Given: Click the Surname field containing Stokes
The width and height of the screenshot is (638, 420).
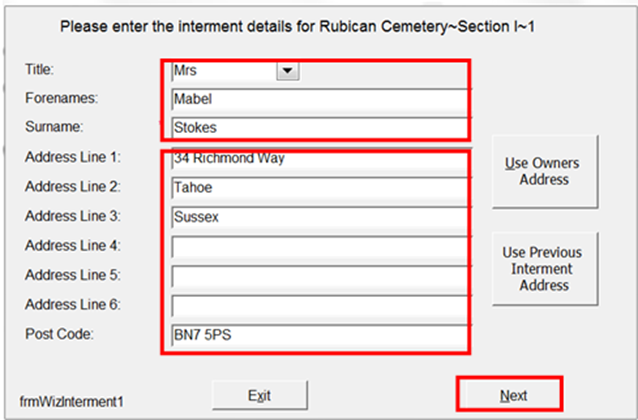Looking at the screenshot, I should coord(315,128).
